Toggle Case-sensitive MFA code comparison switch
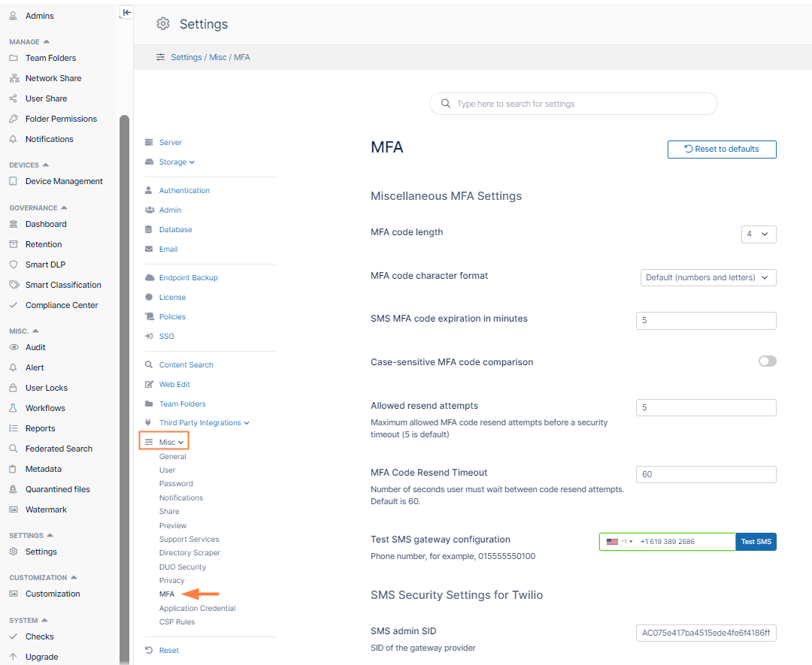This screenshot has height=665, width=812. point(768,361)
